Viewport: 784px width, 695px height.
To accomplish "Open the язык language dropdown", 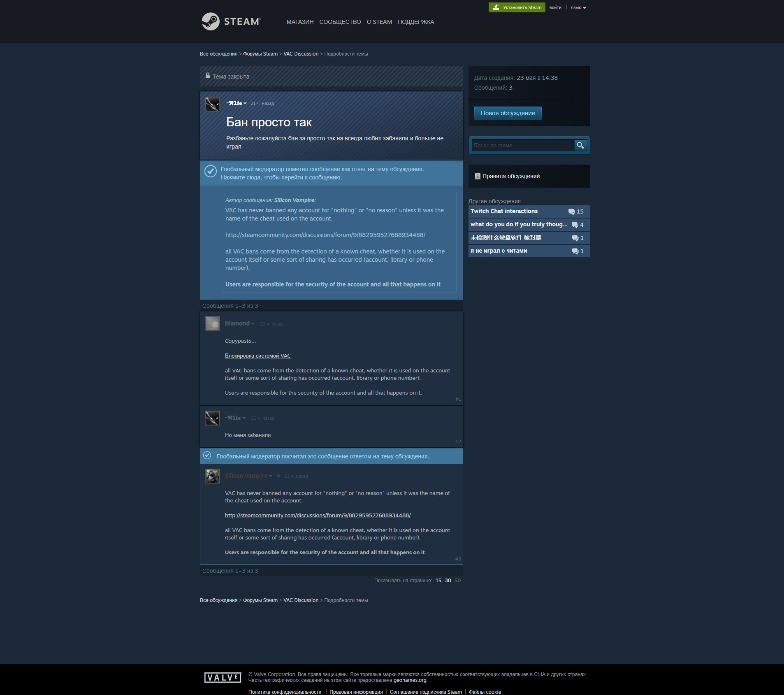I will pyautogui.click(x=578, y=7).
